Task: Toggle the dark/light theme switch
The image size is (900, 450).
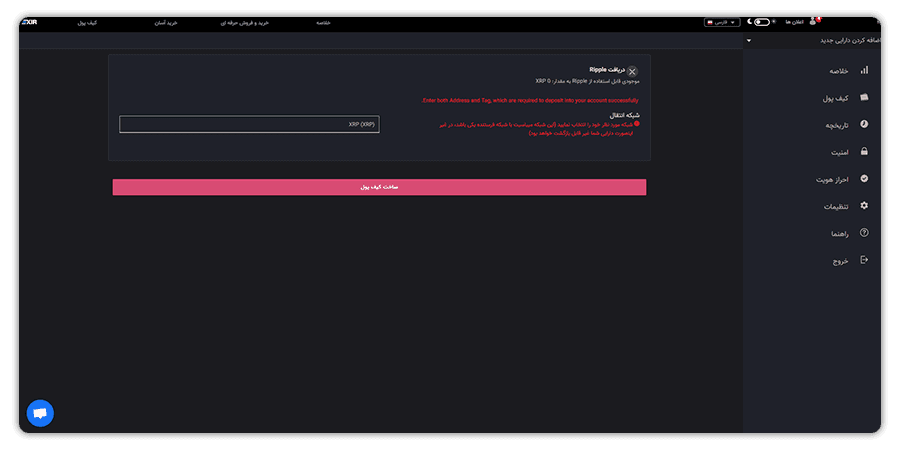Action: tap(762, 22)
